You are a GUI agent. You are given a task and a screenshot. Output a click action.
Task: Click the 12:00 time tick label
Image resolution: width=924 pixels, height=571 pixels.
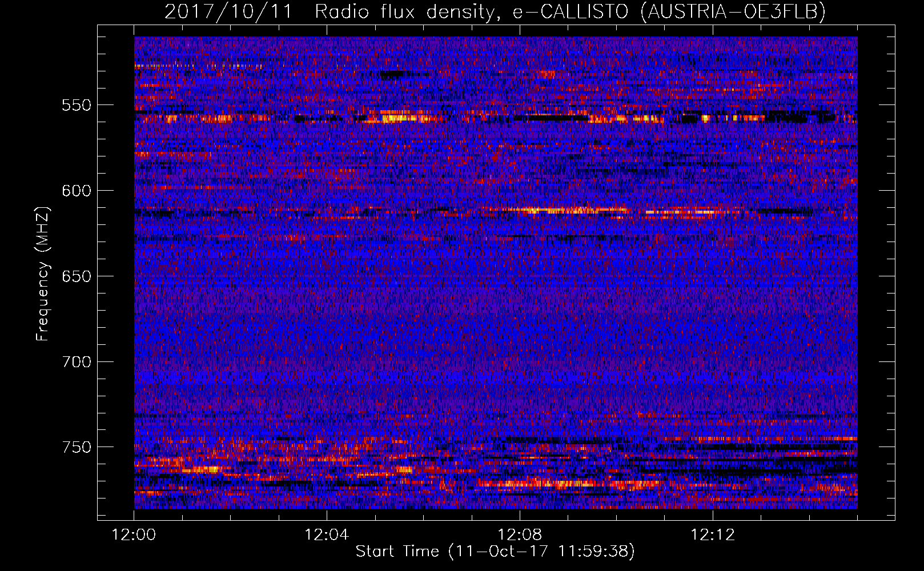pos(134,535)
